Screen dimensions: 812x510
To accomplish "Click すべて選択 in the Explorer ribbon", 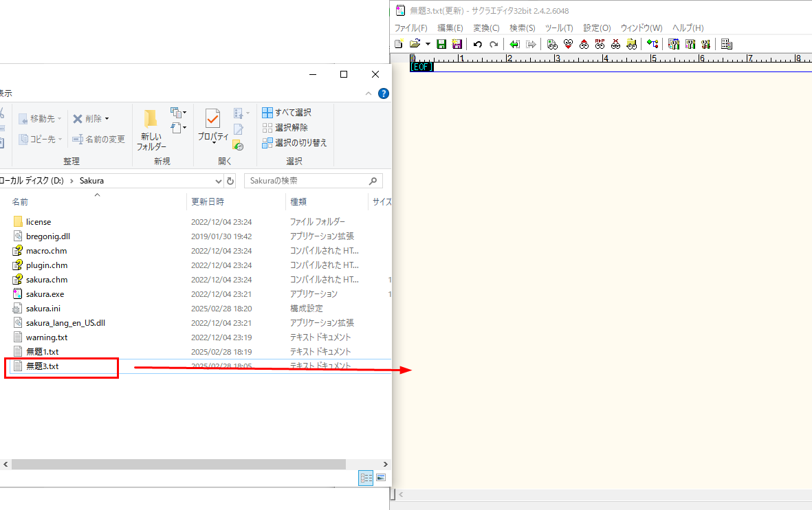I will pyautogui.click(x=287, y=112).
